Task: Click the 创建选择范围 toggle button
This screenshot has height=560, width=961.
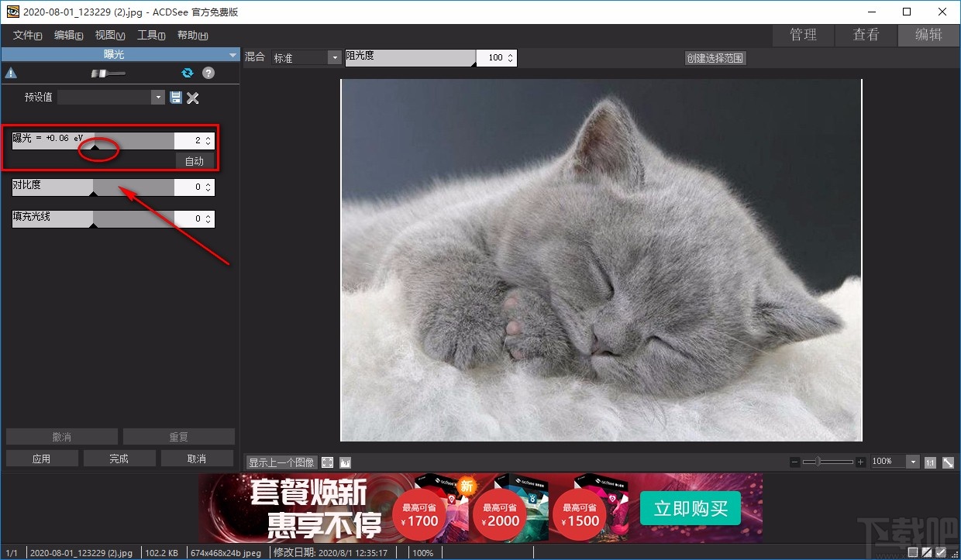Action: coord(713,57)
